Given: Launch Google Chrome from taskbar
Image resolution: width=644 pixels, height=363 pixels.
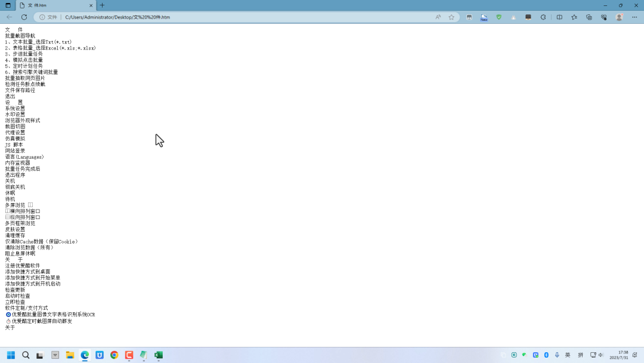Looking at the screenshot, I should pyautogui.click(x=114, y=355).
